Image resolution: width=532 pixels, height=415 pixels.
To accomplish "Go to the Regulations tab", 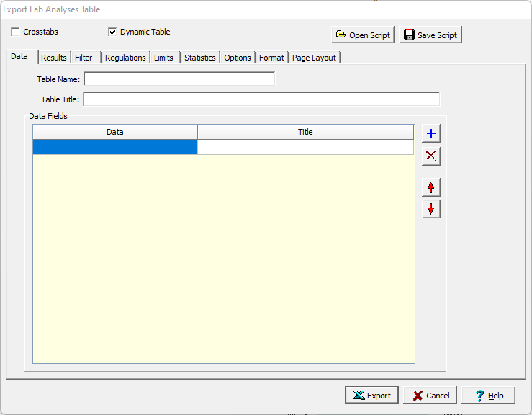I will coord(125,58).
